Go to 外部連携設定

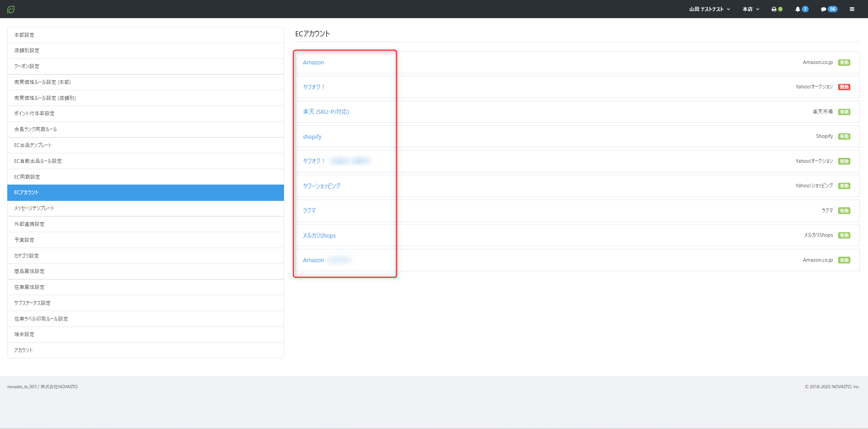pyautogui.click(x=145, y=224)
